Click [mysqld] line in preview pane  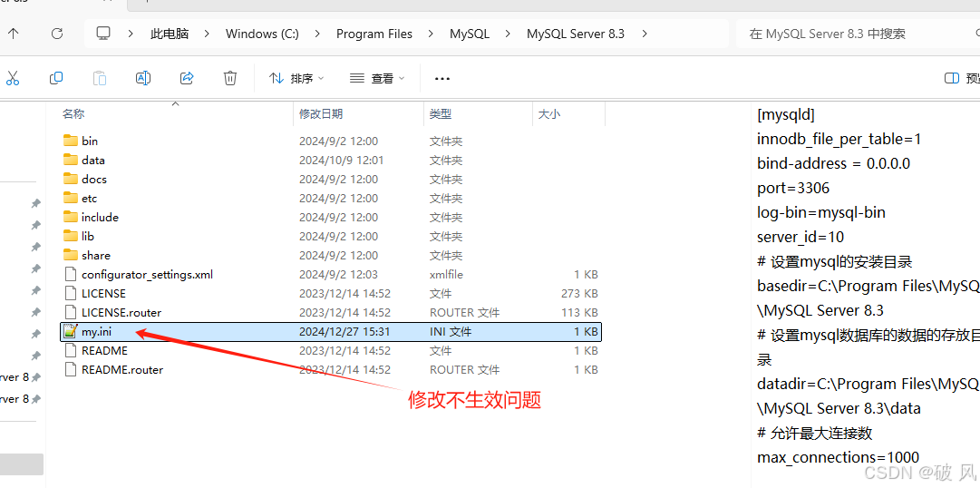point(786,115)
